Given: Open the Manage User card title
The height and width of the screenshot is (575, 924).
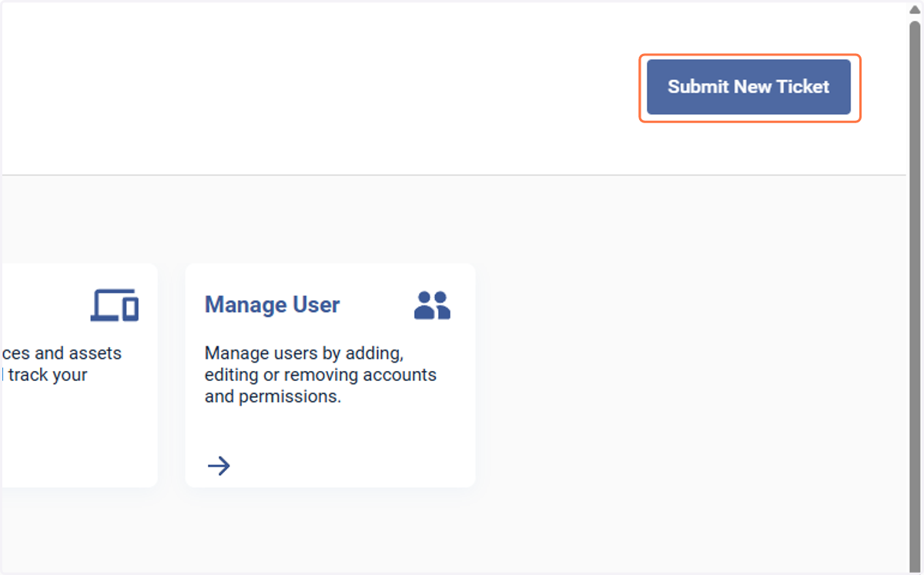Looking at the screenshot, I should (272, 305).
